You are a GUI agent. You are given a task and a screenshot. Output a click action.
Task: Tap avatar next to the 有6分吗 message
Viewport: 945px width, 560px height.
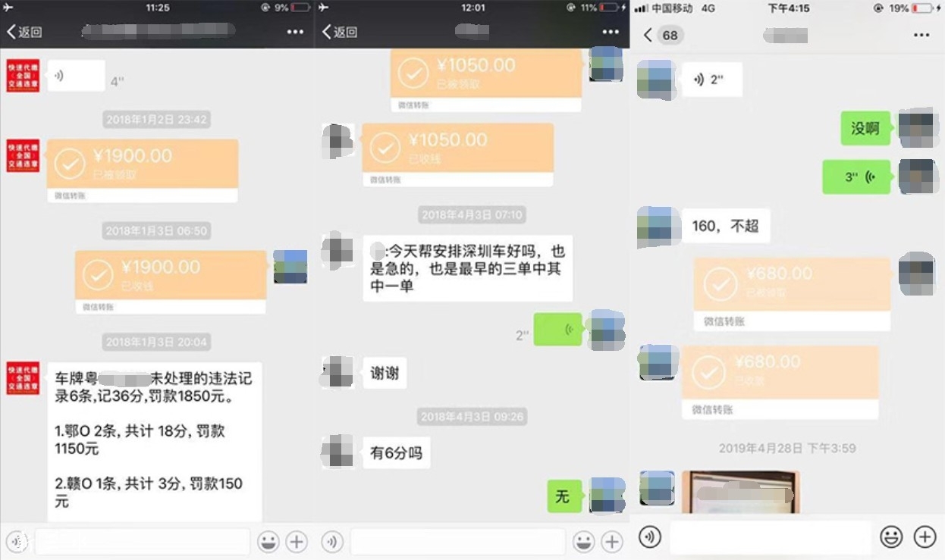[x=337, y=452]
